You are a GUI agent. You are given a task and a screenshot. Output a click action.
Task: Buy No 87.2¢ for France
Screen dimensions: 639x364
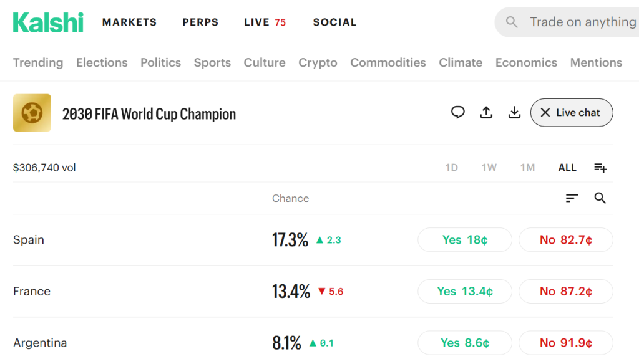(x=565, y=291)
